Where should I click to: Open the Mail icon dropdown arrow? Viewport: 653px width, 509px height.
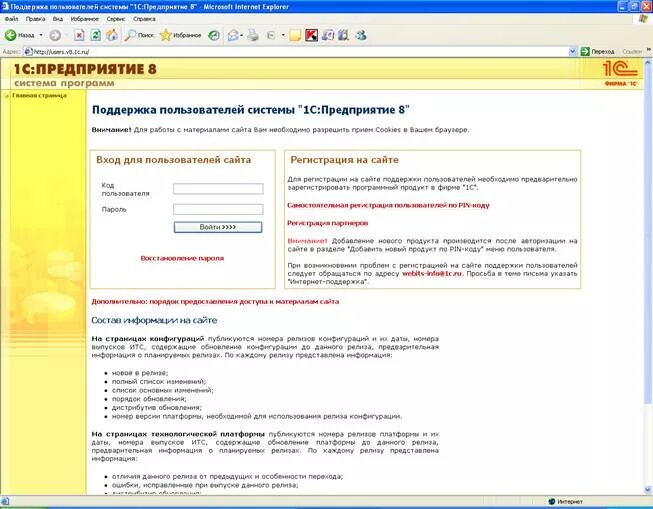[242, 35]
